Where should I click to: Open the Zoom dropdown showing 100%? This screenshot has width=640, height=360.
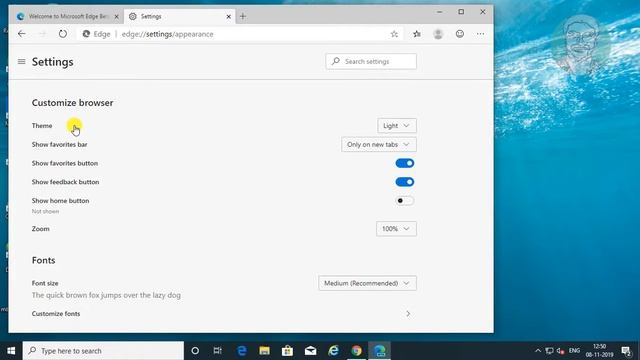[396, 229]
